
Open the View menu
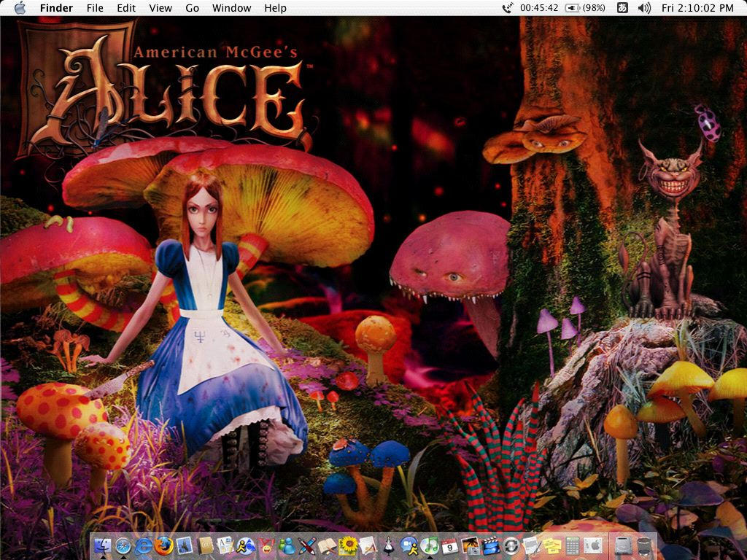click(x=160, y=8)
